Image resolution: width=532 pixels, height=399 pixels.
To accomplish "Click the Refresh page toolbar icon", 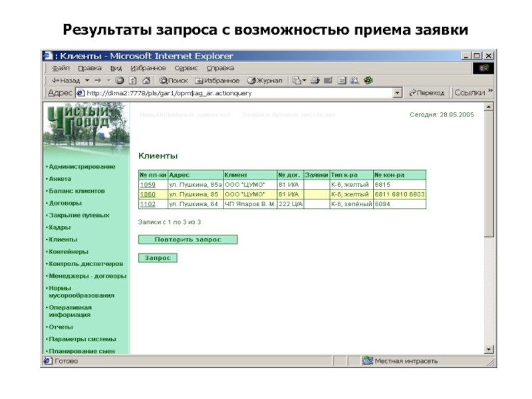I will (131, 80).
